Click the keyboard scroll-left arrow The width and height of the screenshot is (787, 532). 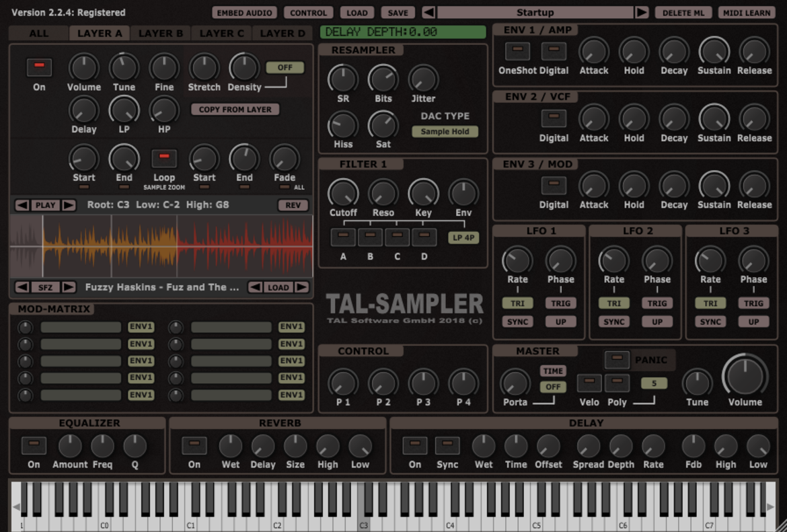16,507
